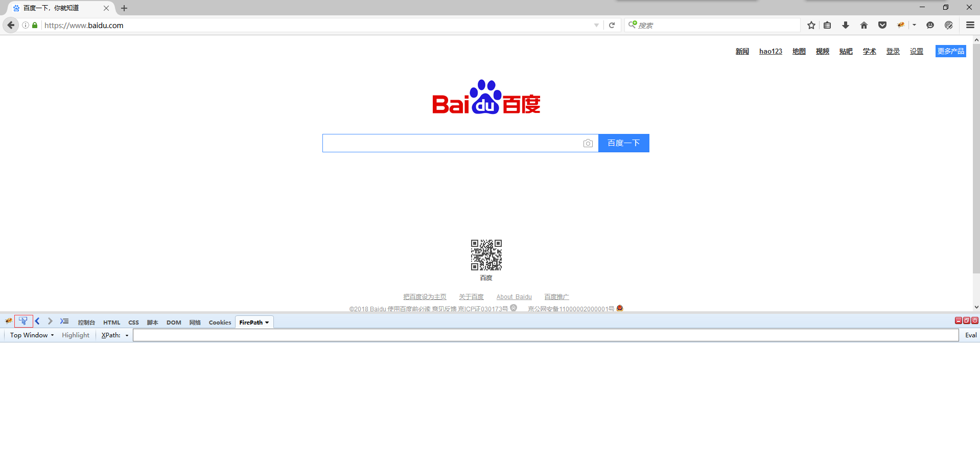Click the secure connection padlock icon
This screenshot has width=980, height=460.
click(35, 25)
